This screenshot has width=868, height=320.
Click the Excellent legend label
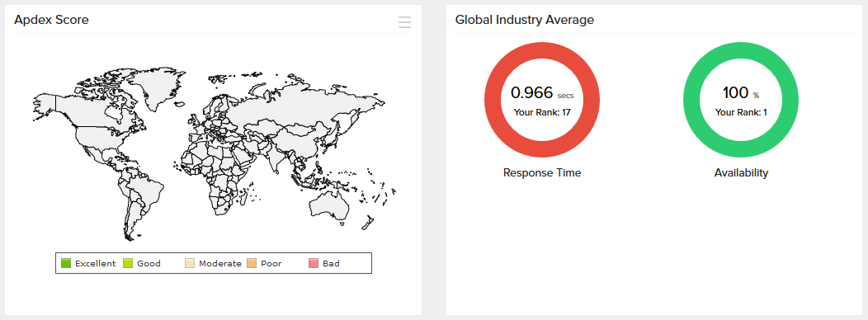tap(95, 264)
